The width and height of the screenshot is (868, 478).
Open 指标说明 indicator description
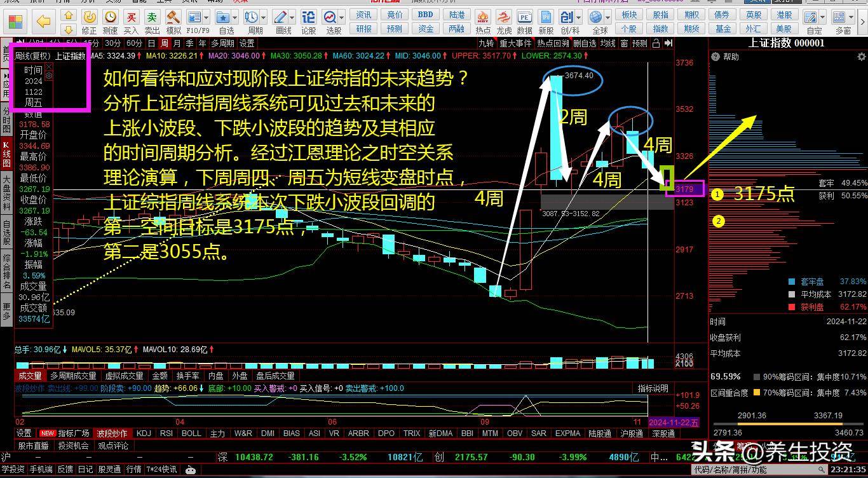[x=653, y=388]
